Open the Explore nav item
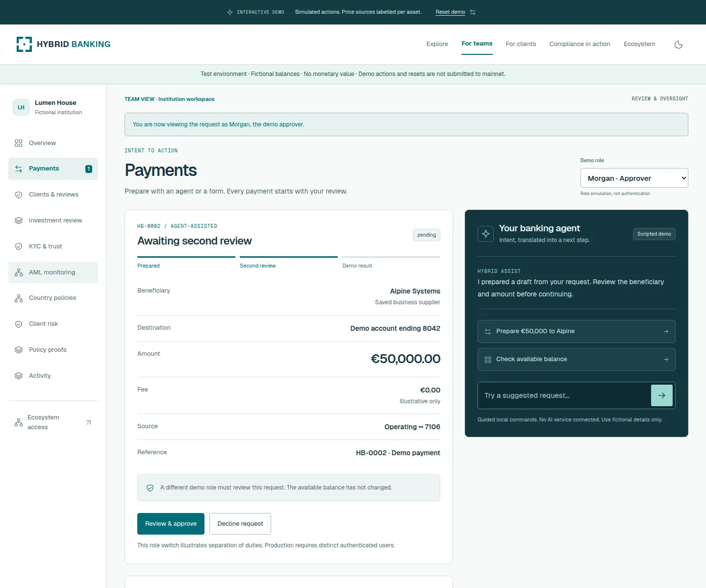706x588 pixels. pos(437,44)
